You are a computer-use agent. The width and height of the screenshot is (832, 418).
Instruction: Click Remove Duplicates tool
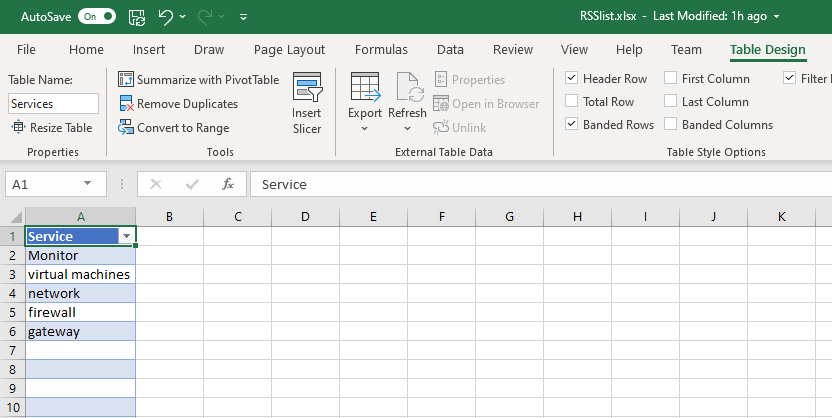pyautogui.click(x=178, y=104)
